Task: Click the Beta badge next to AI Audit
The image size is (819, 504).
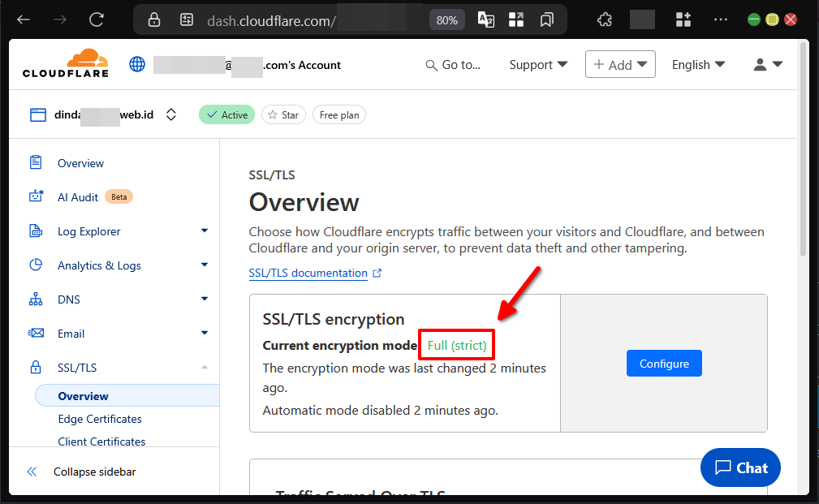Action: (x=119, y=197)
